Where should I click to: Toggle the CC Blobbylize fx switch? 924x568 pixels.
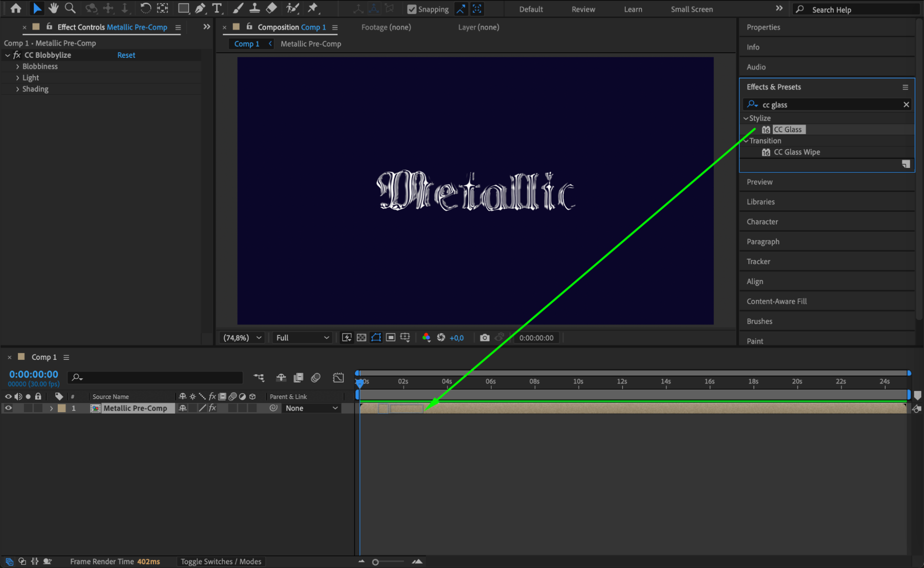(x=17, y=55)
